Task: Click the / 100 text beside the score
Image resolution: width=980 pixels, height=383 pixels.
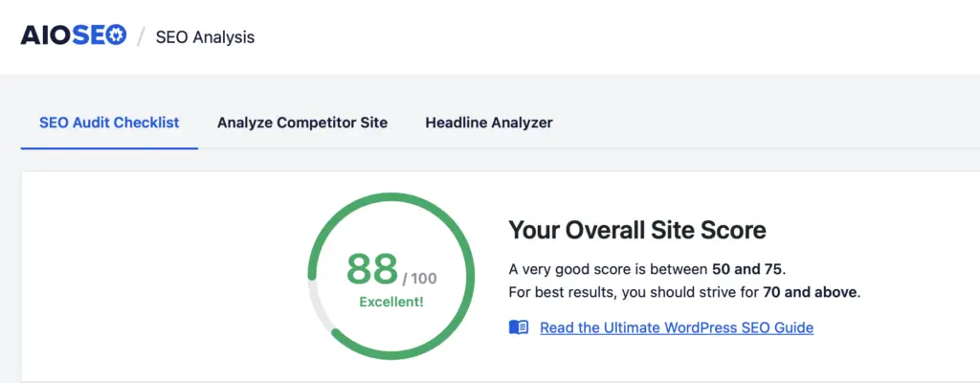Action: tap(419, 279)
